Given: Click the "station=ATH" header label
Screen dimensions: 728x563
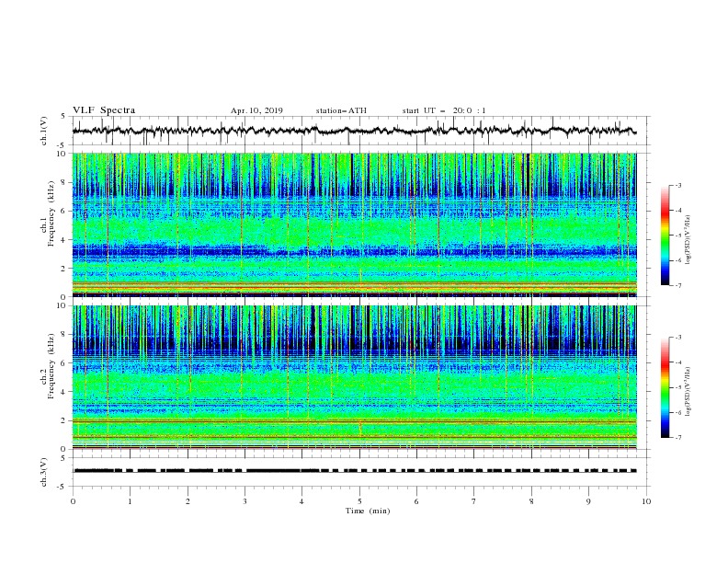Looking at the screenshot, I should tap(341, 110).
